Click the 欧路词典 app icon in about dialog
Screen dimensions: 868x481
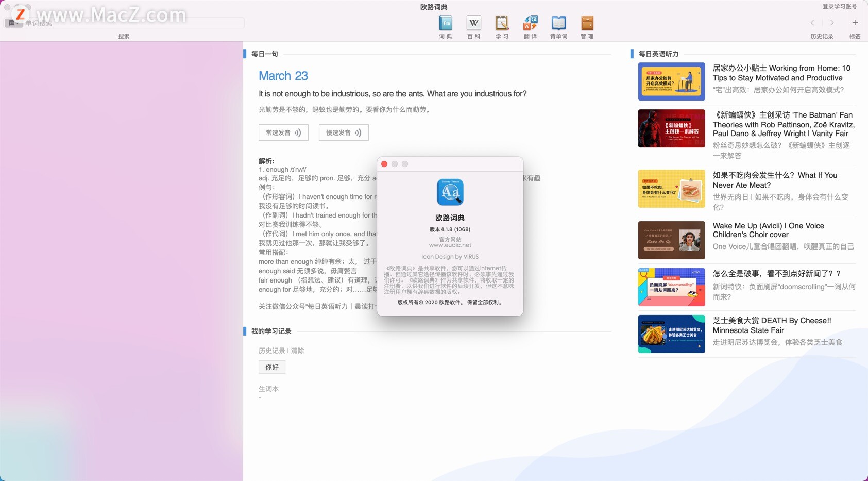(450, 192)
